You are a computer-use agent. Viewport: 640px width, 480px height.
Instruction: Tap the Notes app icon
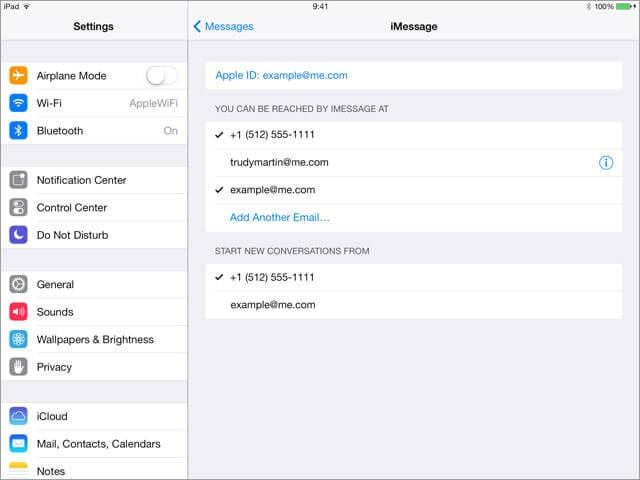point(18,471)
